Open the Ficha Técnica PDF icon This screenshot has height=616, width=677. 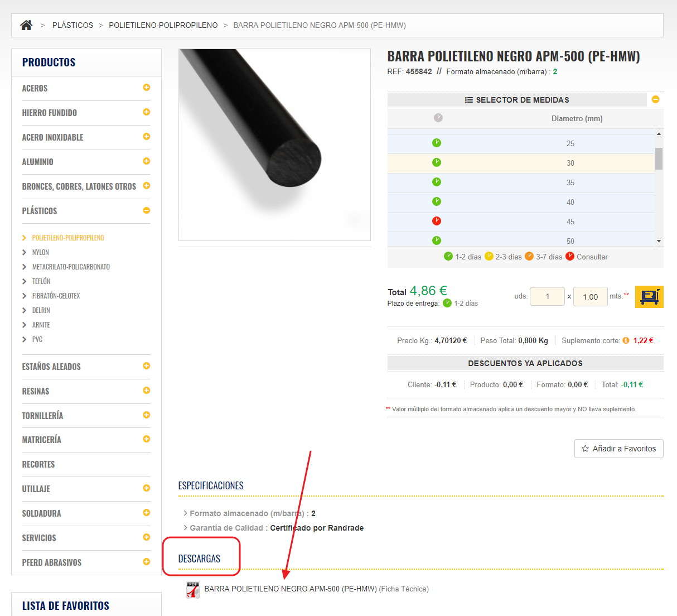pos(193,590)
